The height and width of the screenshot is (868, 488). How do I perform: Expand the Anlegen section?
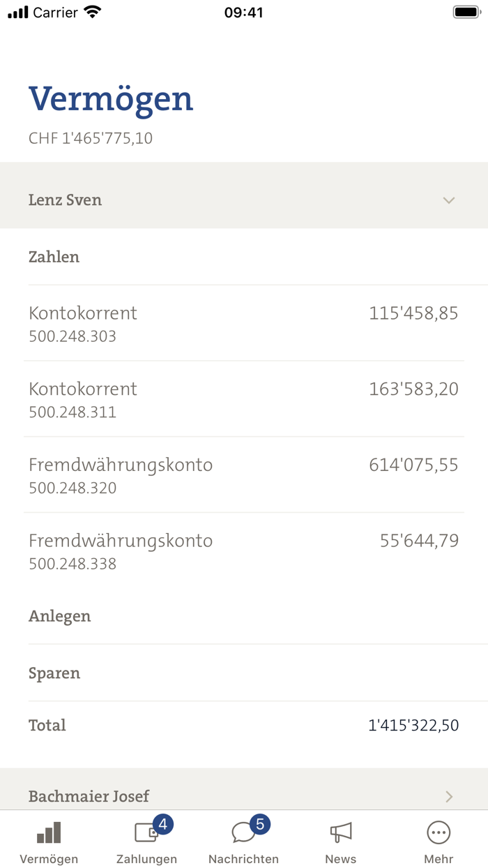tap(244, 616)
